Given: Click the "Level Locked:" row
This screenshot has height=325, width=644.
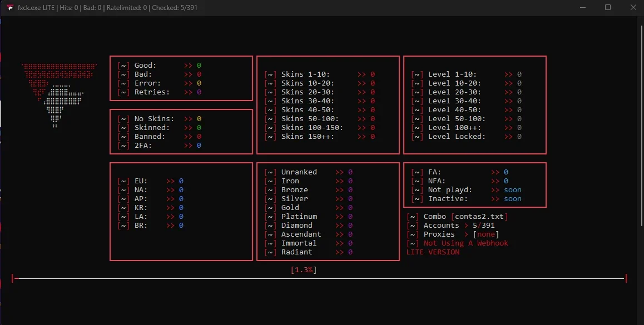Looking at the screenshot, I should click(x=467, y=136).
